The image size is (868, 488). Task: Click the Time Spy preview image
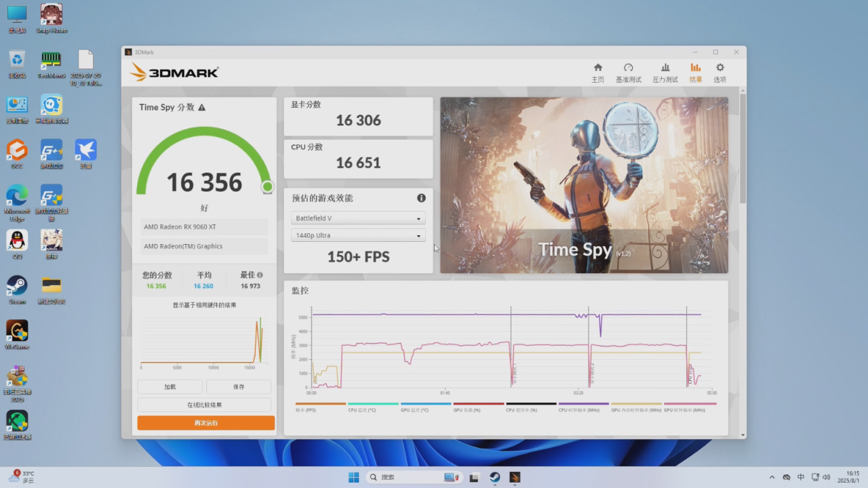(584, 185)
